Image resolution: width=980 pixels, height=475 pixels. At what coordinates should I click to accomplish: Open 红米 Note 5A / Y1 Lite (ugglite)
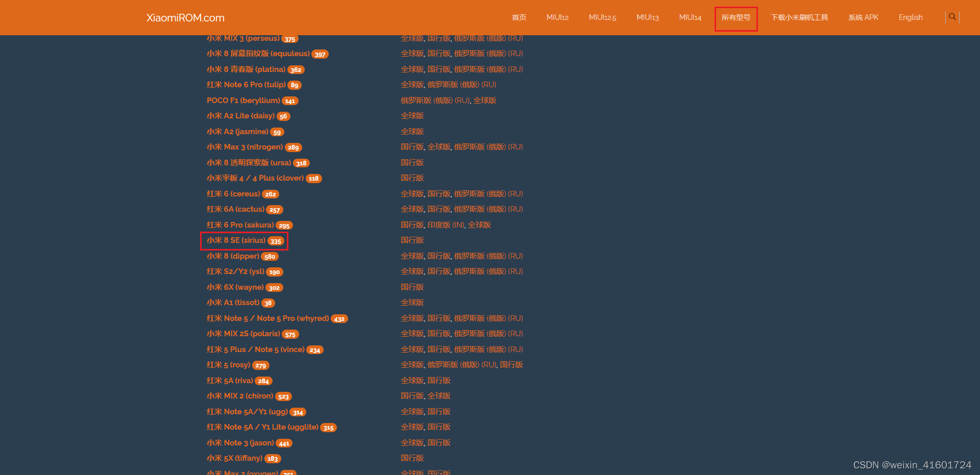262,427
